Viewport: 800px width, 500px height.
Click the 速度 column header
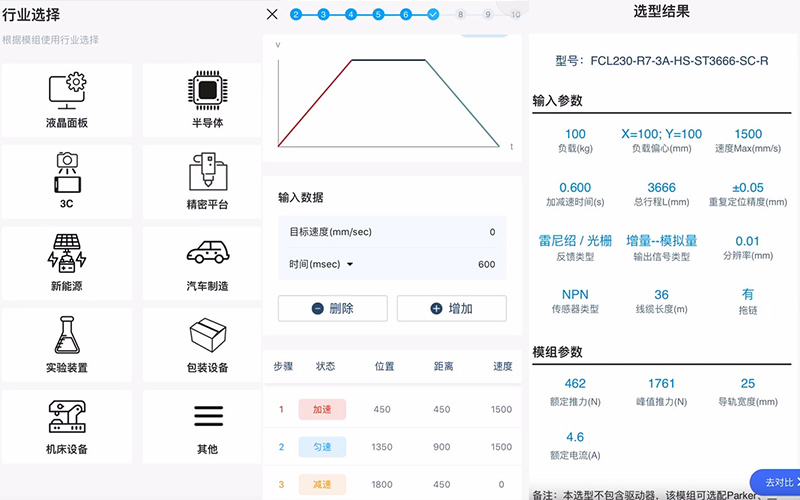[x=503, y=366]
